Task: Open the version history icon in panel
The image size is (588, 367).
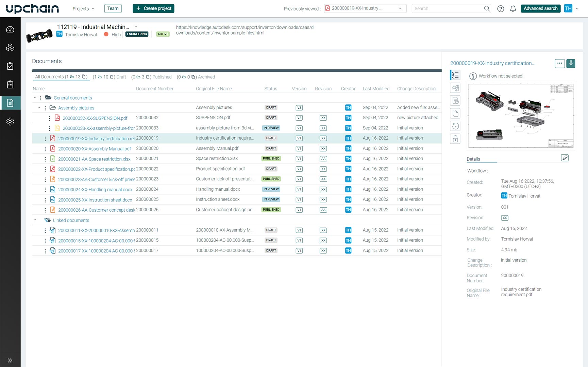Action: point(455,126)
